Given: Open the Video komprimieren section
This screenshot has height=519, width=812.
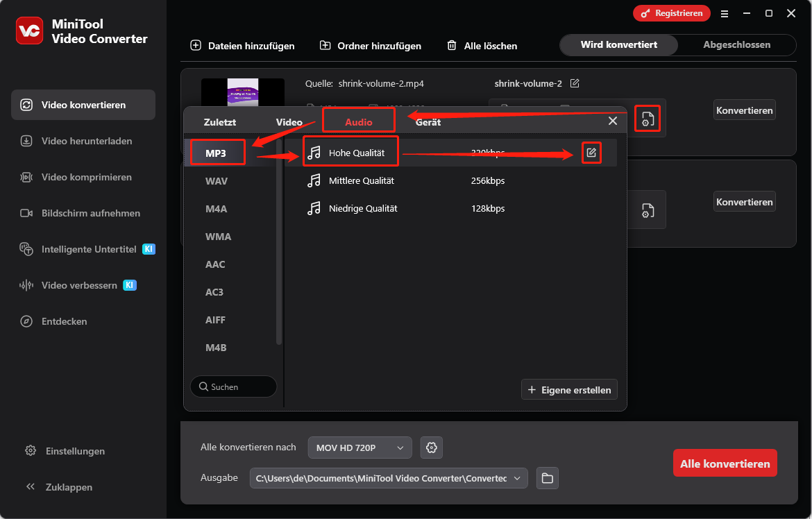Looking at the screenshot, I should (83, 177).
